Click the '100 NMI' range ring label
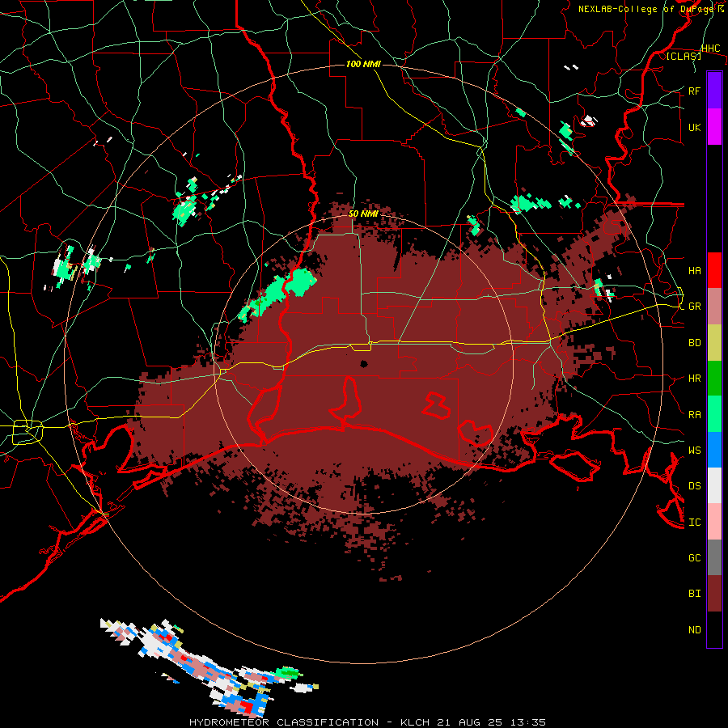The image size is (728, 728). coord(363,64)
